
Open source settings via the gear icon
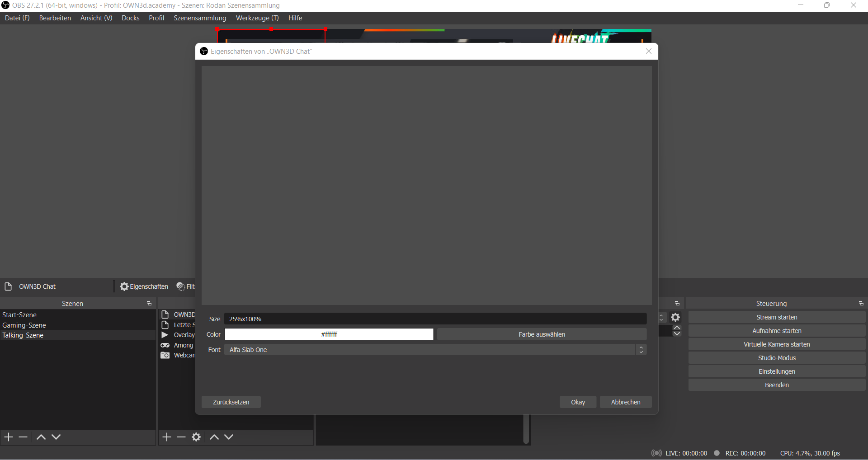point(196,437)
